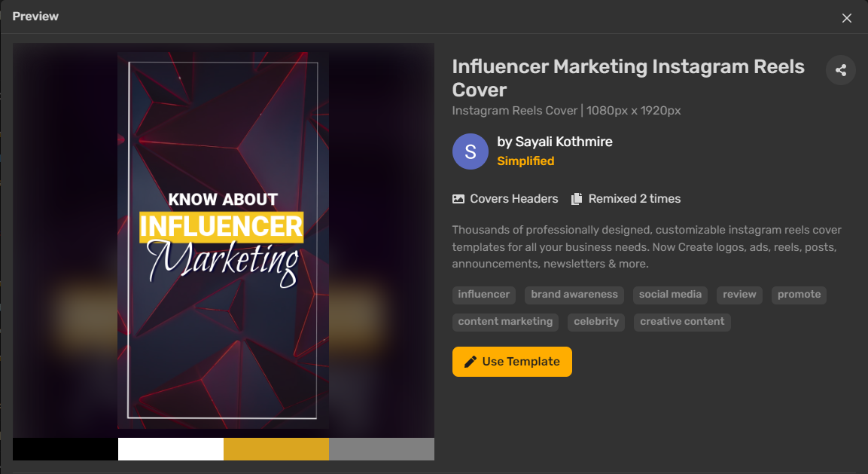Click Use Template button
Image resolution: width=868 pixels, height=474 pixels.
tap(512, 362)
